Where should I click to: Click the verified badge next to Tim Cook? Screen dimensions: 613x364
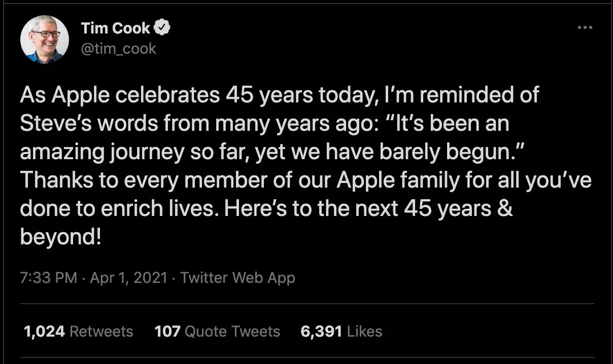point(162,28)
